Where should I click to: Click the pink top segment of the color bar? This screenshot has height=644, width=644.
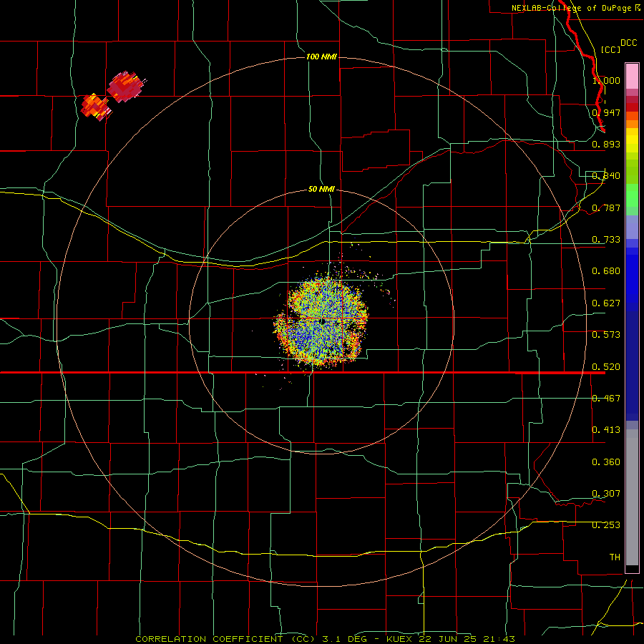point(632,76)
